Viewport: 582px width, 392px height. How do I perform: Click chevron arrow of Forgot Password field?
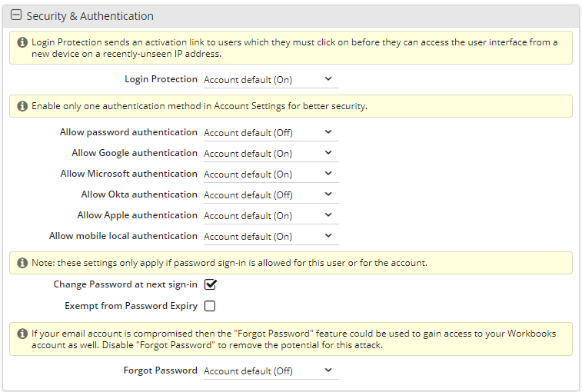[x=328, y=370]
